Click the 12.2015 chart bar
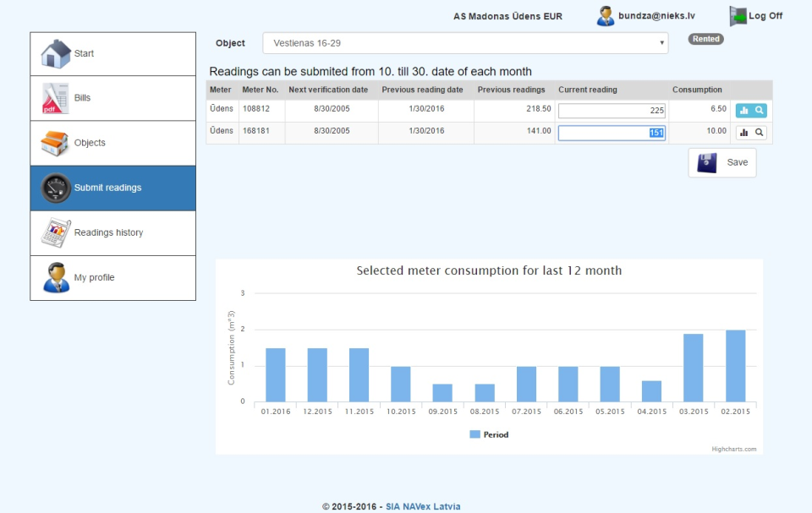 317,374
